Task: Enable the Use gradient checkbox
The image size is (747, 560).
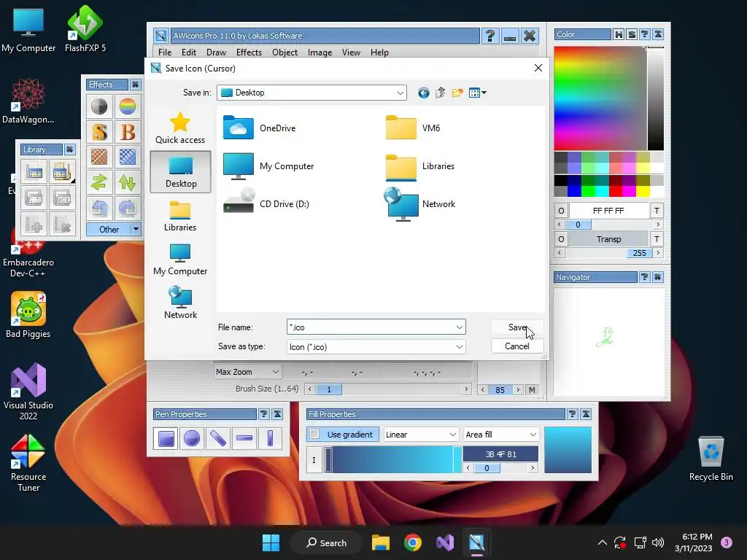Action: coord(314,435)
